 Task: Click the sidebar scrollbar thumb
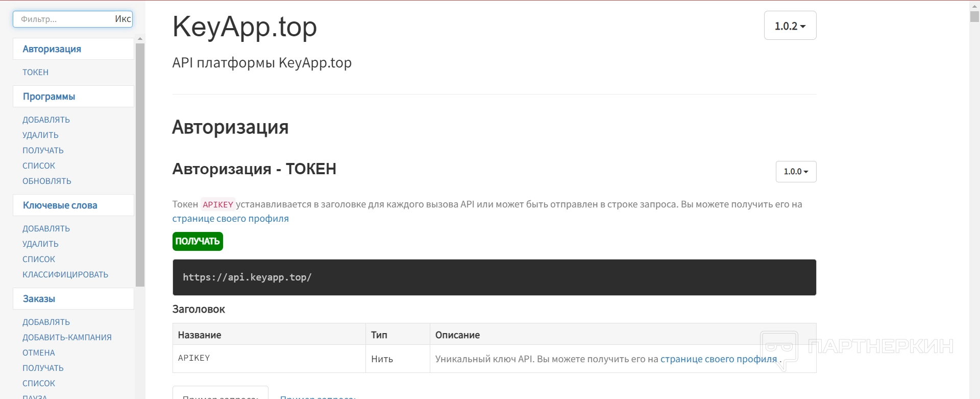point(140,165)
